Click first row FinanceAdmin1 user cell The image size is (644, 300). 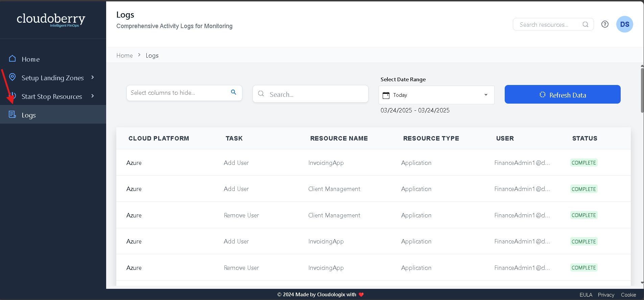coord(522,163)
